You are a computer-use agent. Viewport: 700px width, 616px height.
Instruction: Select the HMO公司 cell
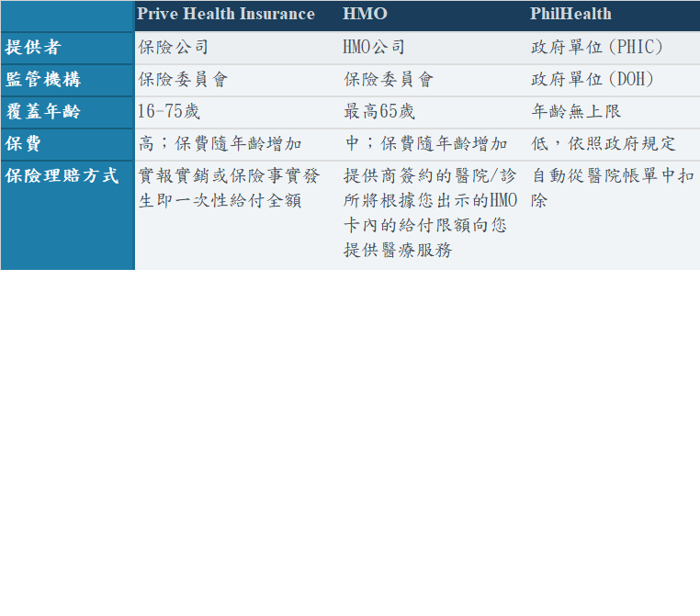point(374,48)
